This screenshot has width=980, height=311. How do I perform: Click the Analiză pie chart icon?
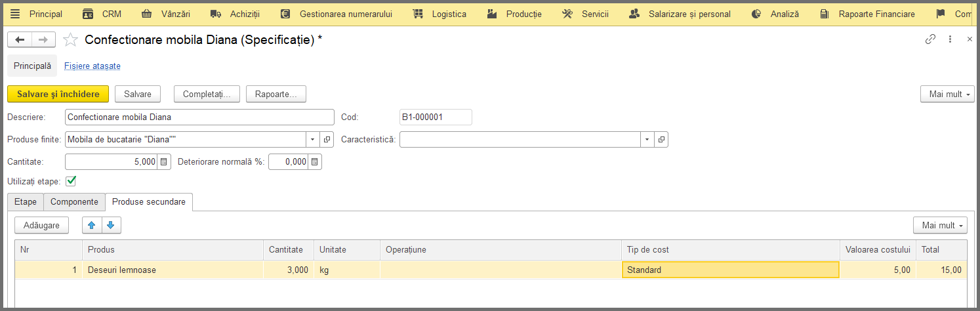pos(756,14)
